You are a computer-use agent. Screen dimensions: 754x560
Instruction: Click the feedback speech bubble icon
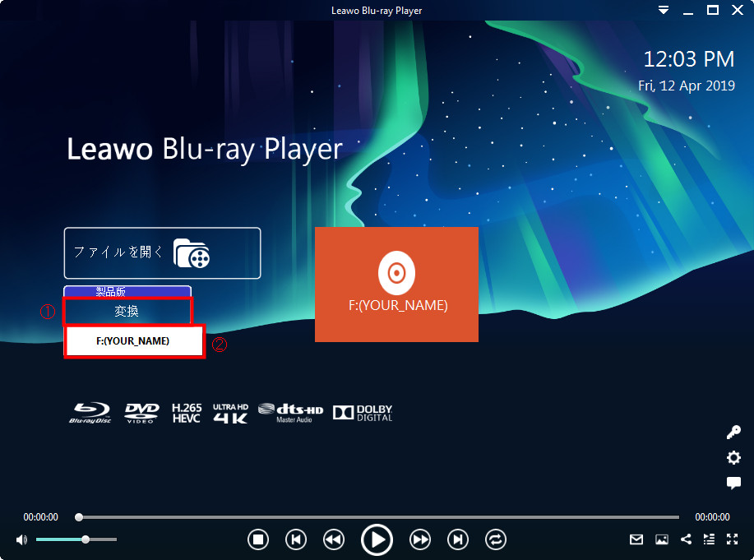[x=733, y=483]
